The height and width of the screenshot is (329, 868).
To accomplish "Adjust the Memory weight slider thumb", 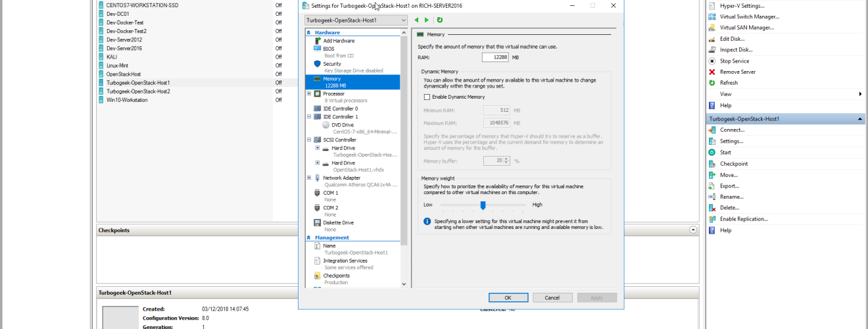I will (483, 205).
